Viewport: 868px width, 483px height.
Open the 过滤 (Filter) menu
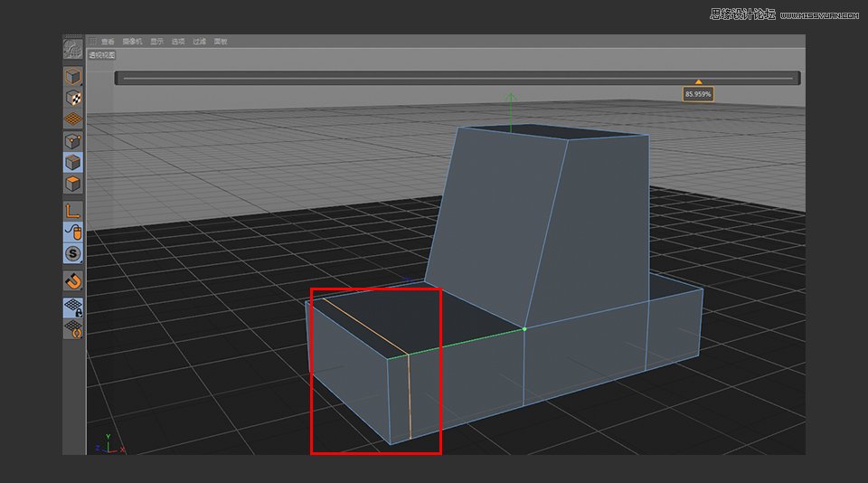199,42
